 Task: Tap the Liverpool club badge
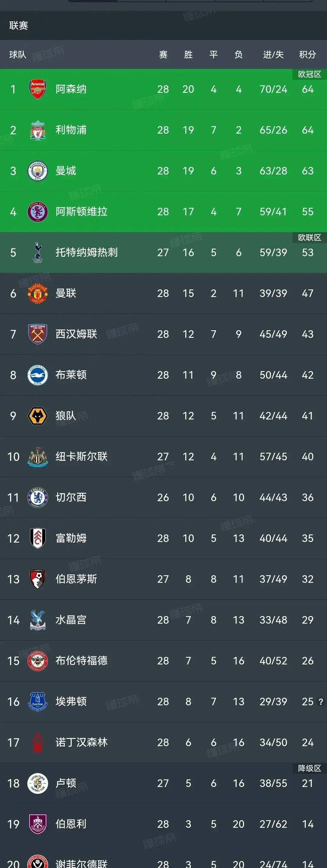(x=38, y=130)
